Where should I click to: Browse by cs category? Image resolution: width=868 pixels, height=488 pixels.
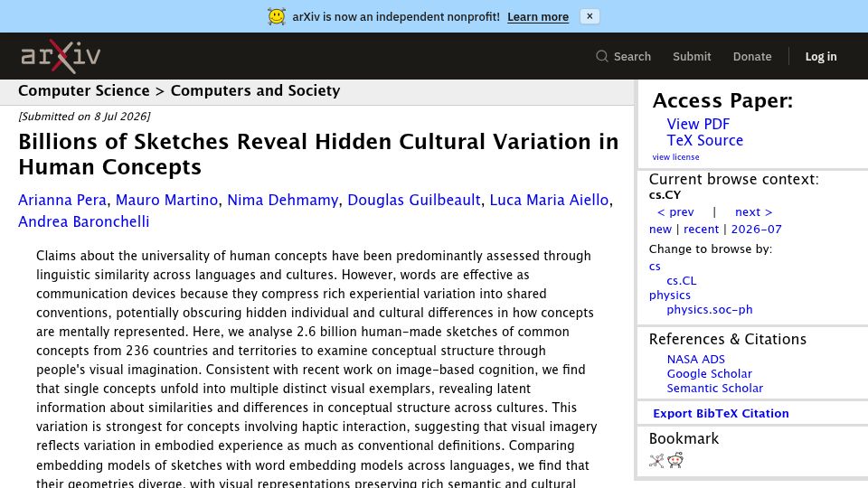[655, 266]
